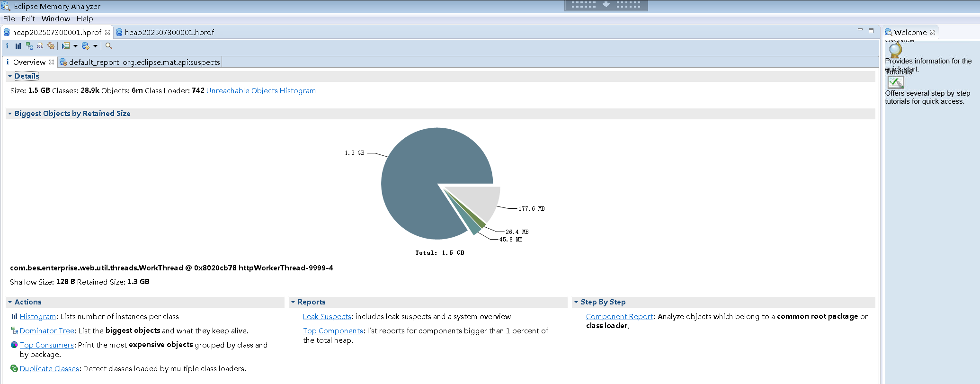Click the Duplicate Classes green icon
Viewport: 980px width, 384px height.
(x=14, y=368)
